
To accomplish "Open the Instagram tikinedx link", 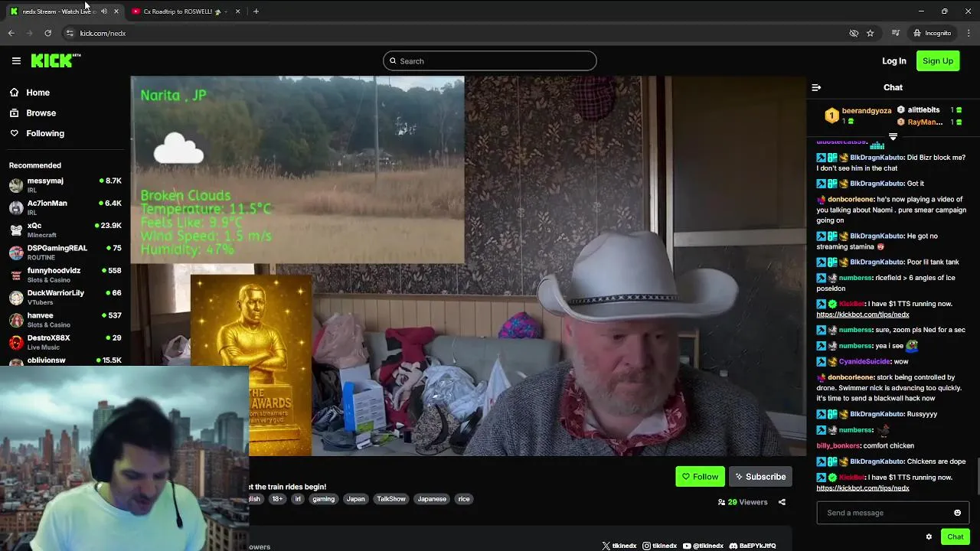I will (660, 546).
